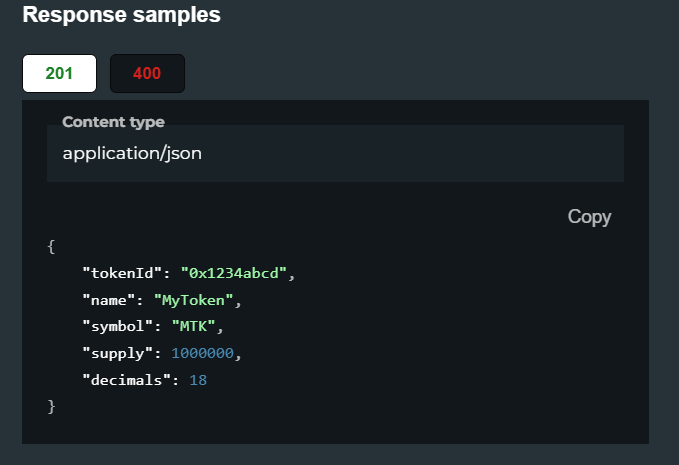Copy the JSON response sample
Viewport: 679px width, 465px height.
click(x=589, y=216)
